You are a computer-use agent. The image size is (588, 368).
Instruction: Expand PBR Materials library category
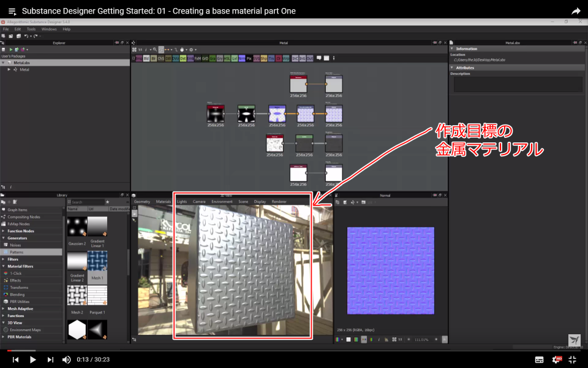coord(4,337)
